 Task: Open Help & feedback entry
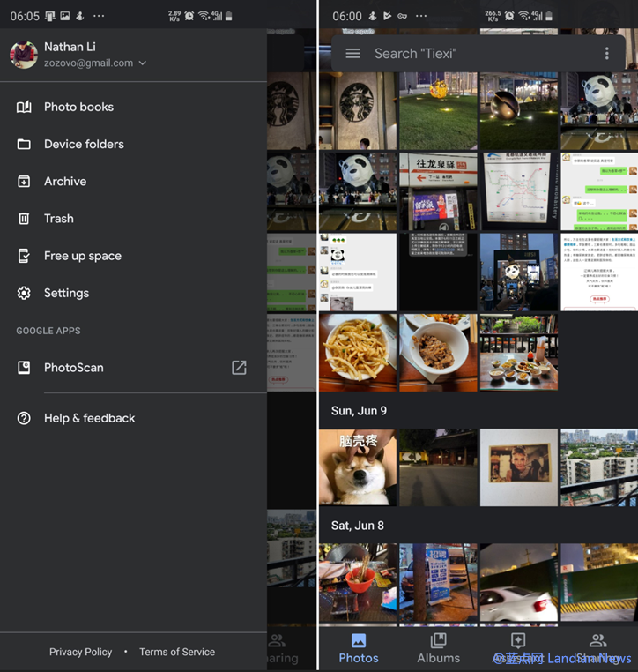tap(133, 418)
